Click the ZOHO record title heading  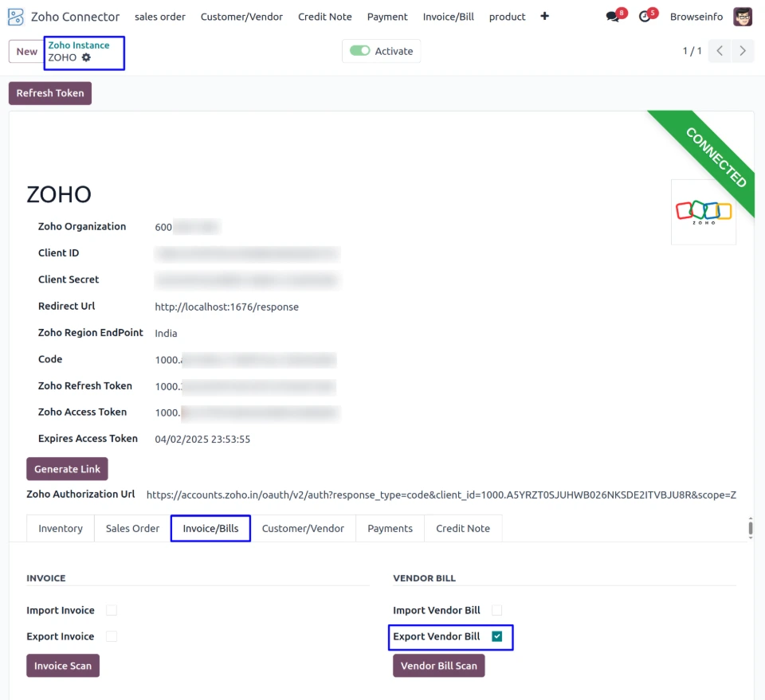point(58,194)
